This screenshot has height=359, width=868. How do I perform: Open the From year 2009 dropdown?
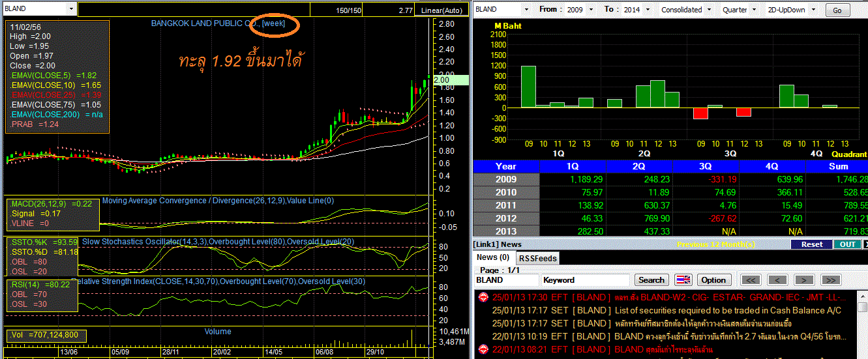[x=591, y=10]
